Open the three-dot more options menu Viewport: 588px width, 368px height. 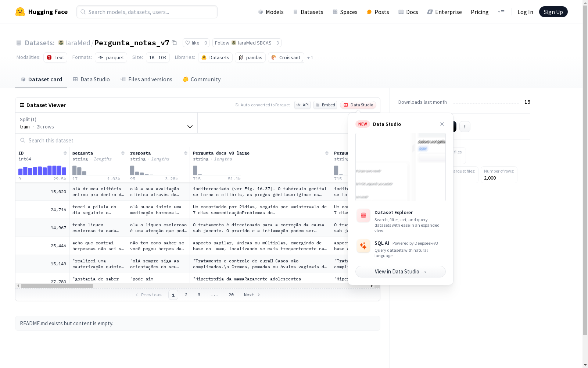click(x=465, y=127)
